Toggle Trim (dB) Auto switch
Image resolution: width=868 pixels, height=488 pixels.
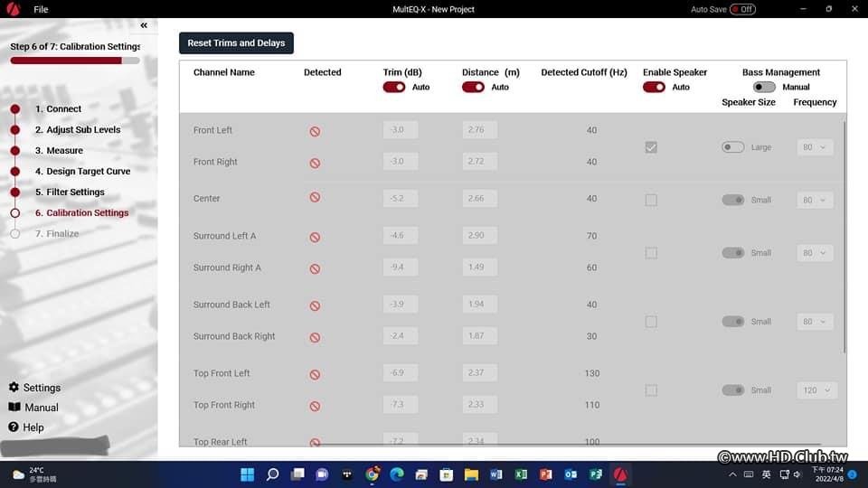tap(394, 88)
